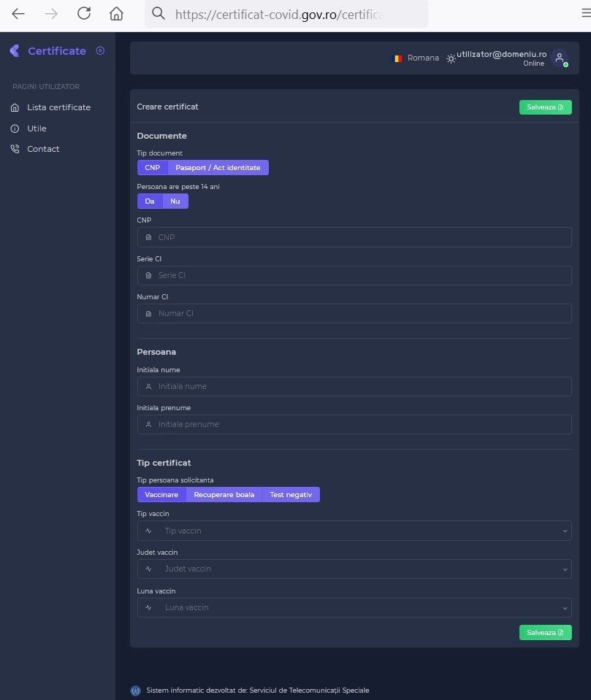Go to browser home icon
This screenshot has height=700, width=591.
point(116,14)
